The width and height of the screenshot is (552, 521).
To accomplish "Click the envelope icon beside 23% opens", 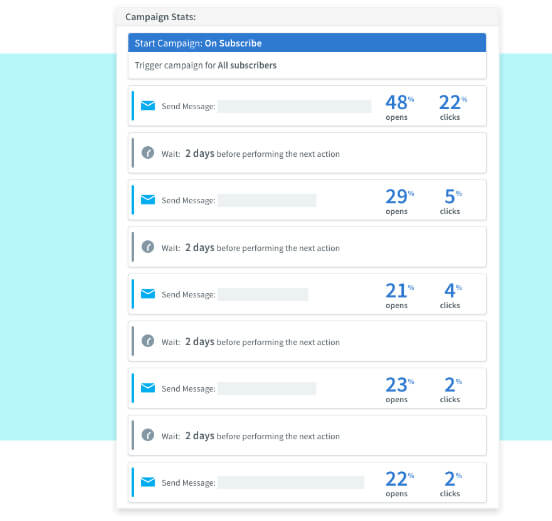I will click(148, 388).
